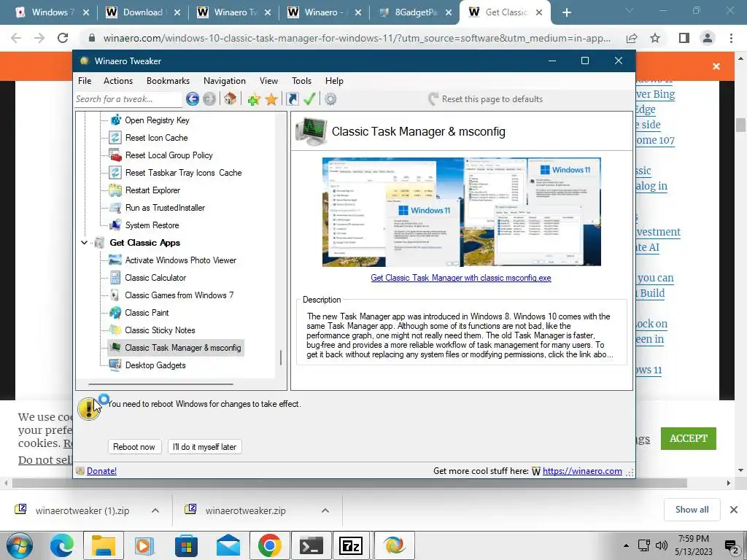Click Reset this page to defaults
This screenshot has height=560, width=747.
tap(486, 99)
